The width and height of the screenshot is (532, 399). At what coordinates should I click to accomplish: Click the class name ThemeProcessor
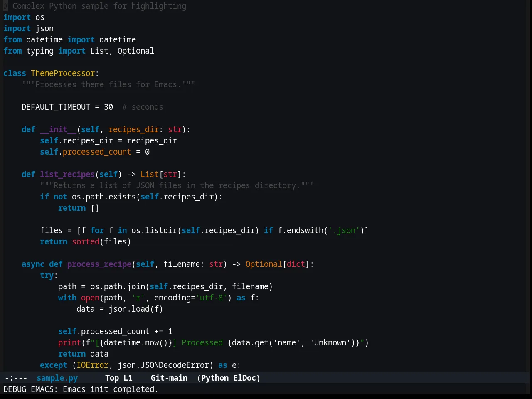click(63, 73)
